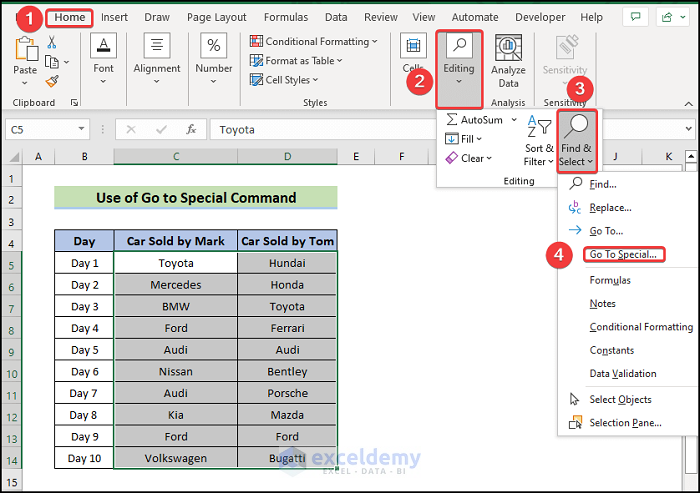The height and width of the screenshot is (493, 700).
Task: Click the Name Box showing C5
Action: [40, 130]
